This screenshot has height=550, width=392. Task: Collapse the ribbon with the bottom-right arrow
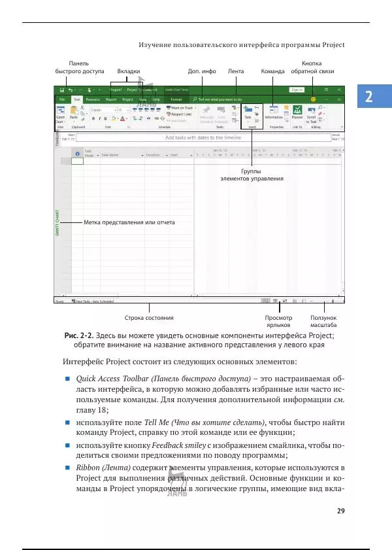pyautogui.click(x=342, y=127)
